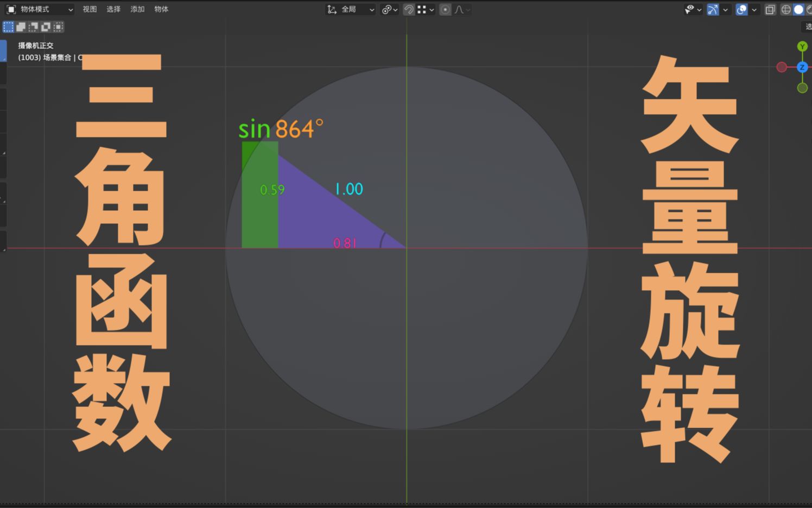812x508 pixels.
Task: Open the 添加 menu
Action: (x=137, y=9)
